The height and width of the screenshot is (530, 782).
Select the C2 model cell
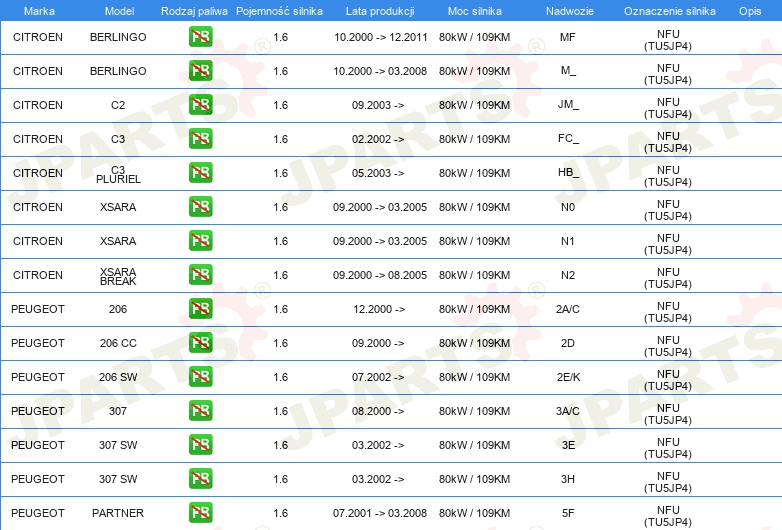tap(118, 105)
